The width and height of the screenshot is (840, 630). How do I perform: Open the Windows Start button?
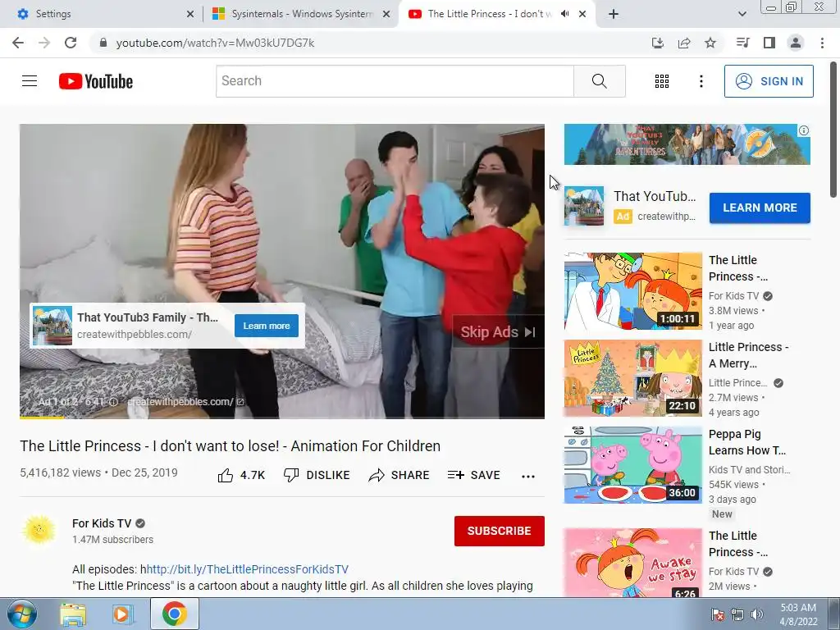click(21, 614)
